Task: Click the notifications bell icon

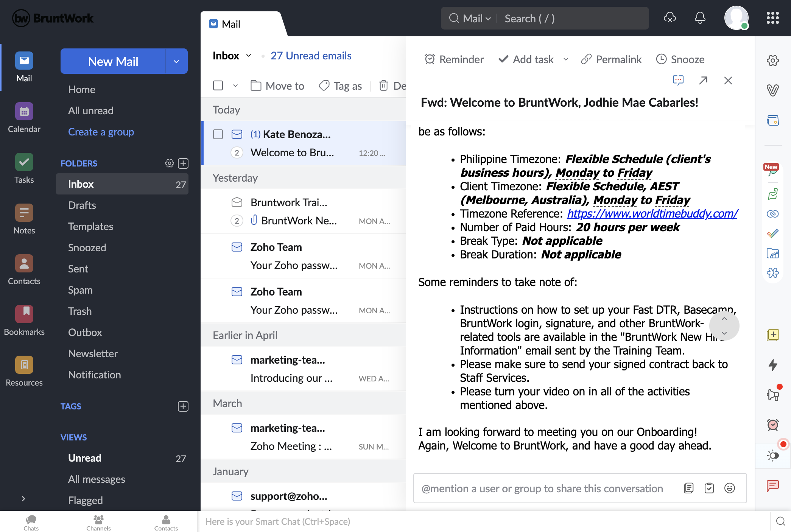Action: 700,18
